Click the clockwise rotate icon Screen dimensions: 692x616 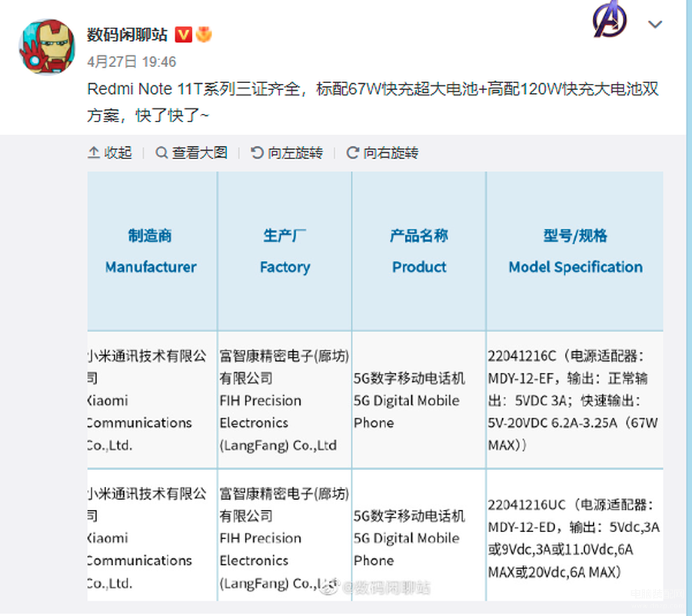352,153
